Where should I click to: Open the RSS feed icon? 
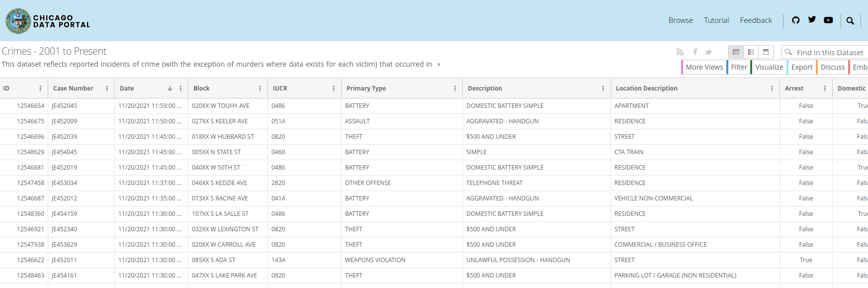(680, 52)
